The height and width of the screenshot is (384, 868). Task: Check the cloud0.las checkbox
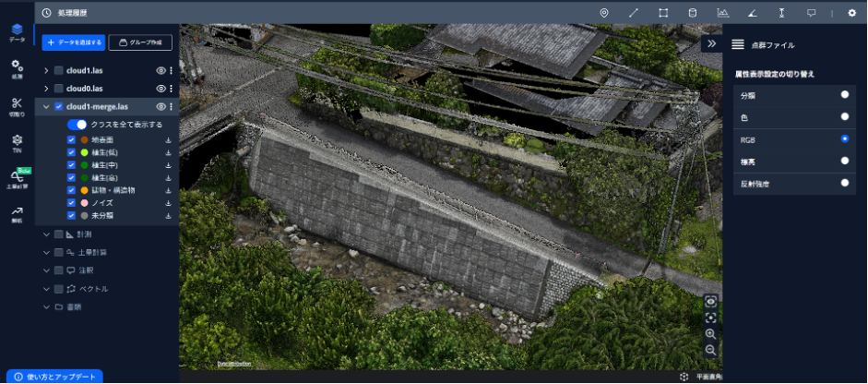pos(59,89)
